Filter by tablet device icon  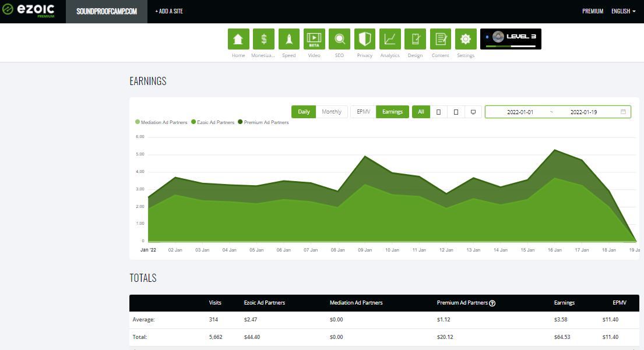[456, 112]
